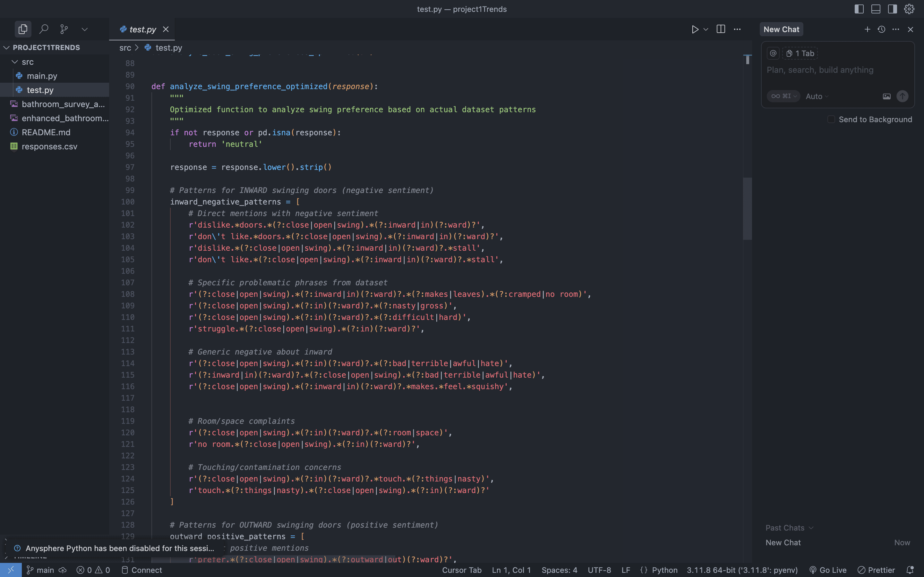Open main.py in the file explorer
Image resolution: width=924 pixels, height=577 pixels.
coord(42,76)
